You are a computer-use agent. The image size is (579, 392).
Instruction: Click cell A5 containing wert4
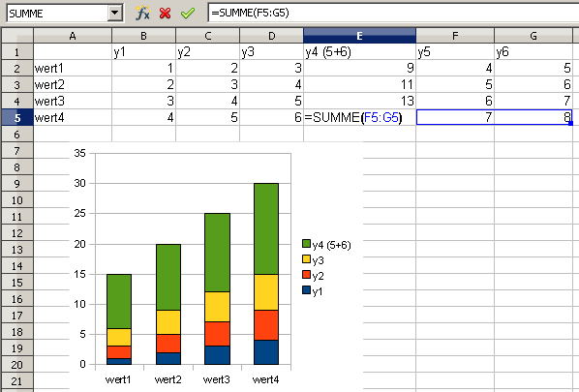tap(73, 118)
